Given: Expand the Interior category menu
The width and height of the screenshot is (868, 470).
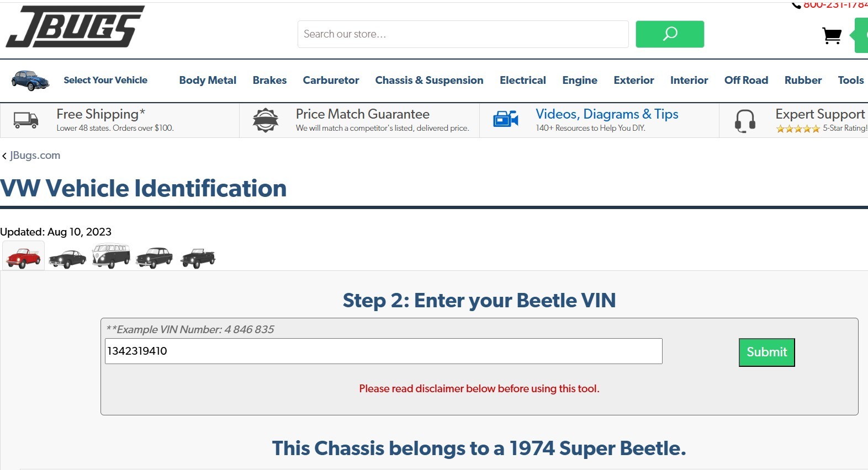Looking at the screenshot, I should click(x=689, y=80).
